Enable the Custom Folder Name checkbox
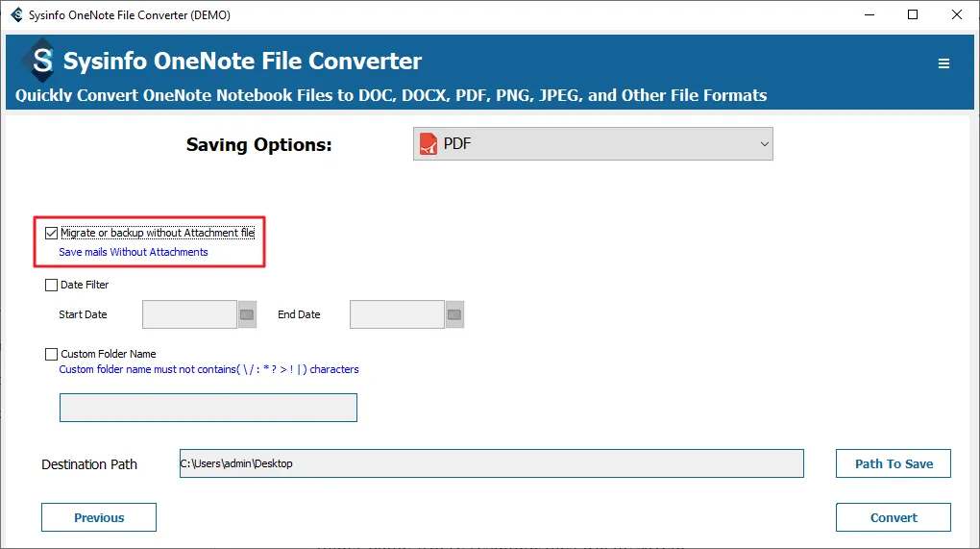The image size is (980, 549). [51, 355]
